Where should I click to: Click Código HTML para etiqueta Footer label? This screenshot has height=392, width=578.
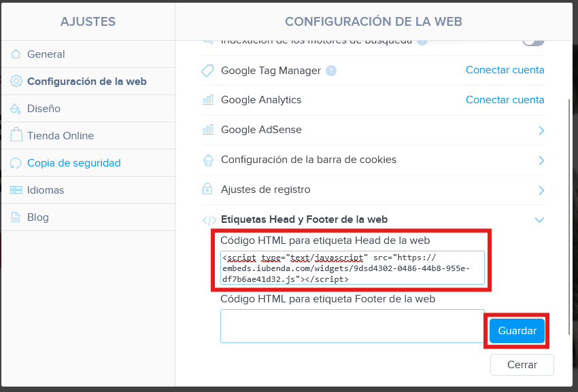point(328,299)
